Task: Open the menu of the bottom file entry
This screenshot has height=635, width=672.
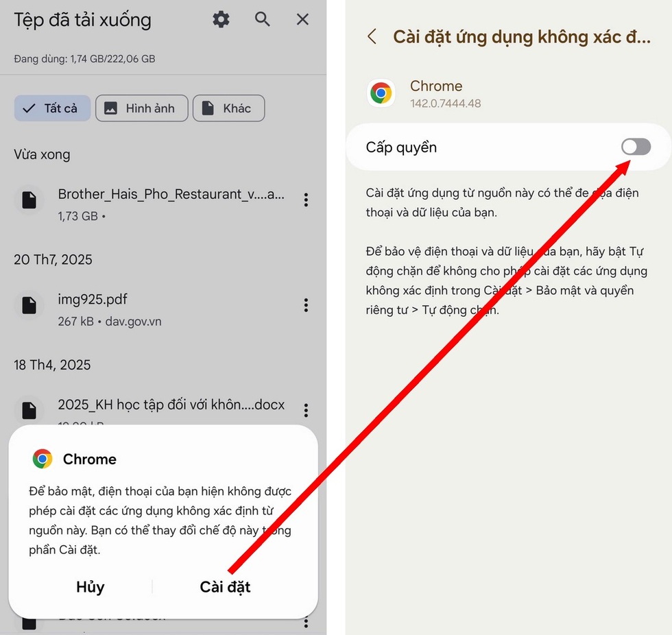Action: (306, 621)
